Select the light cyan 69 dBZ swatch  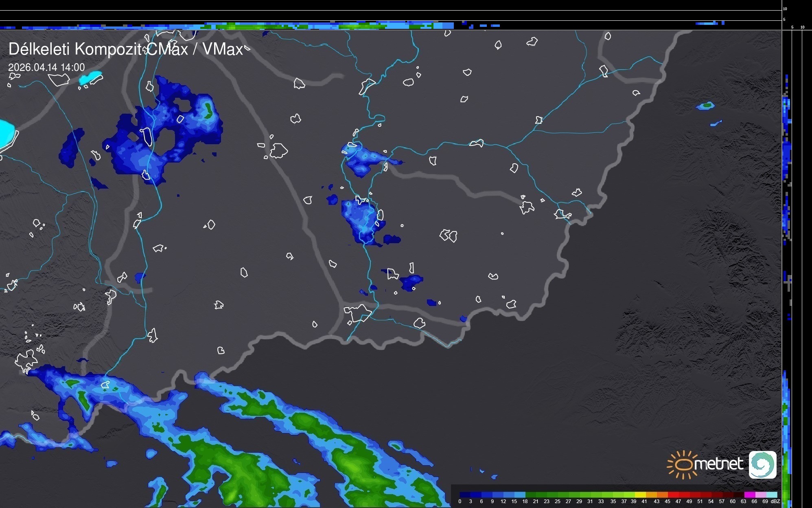click(771, 495)
